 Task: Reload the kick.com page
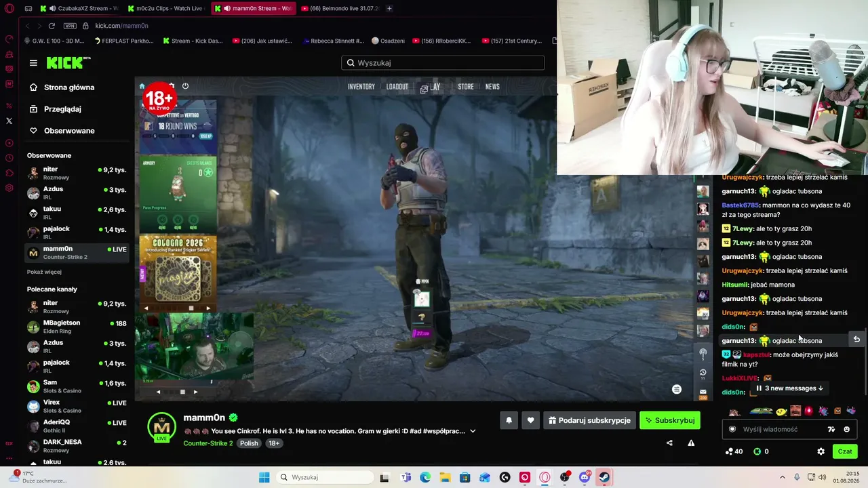(52, 26)
